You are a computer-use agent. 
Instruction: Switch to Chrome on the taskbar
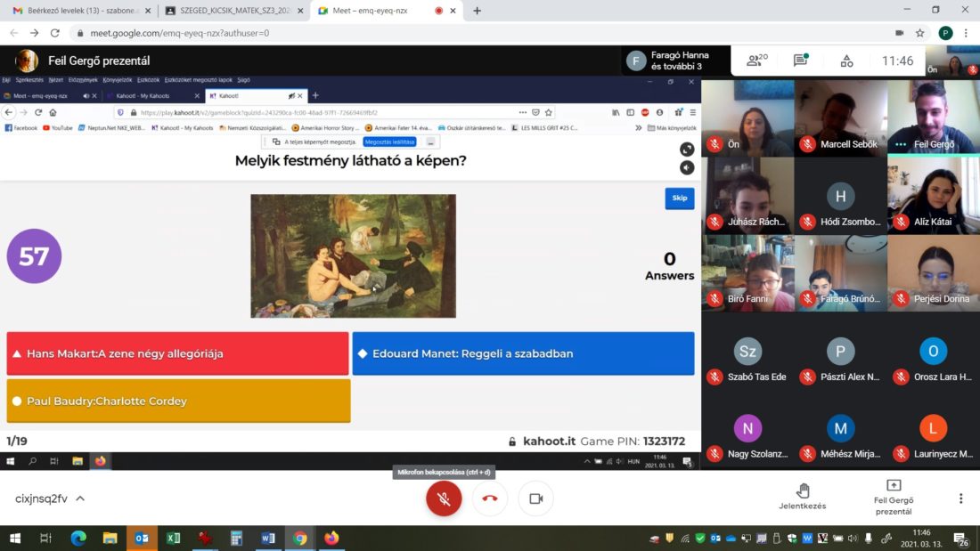(x=300, y=538)
